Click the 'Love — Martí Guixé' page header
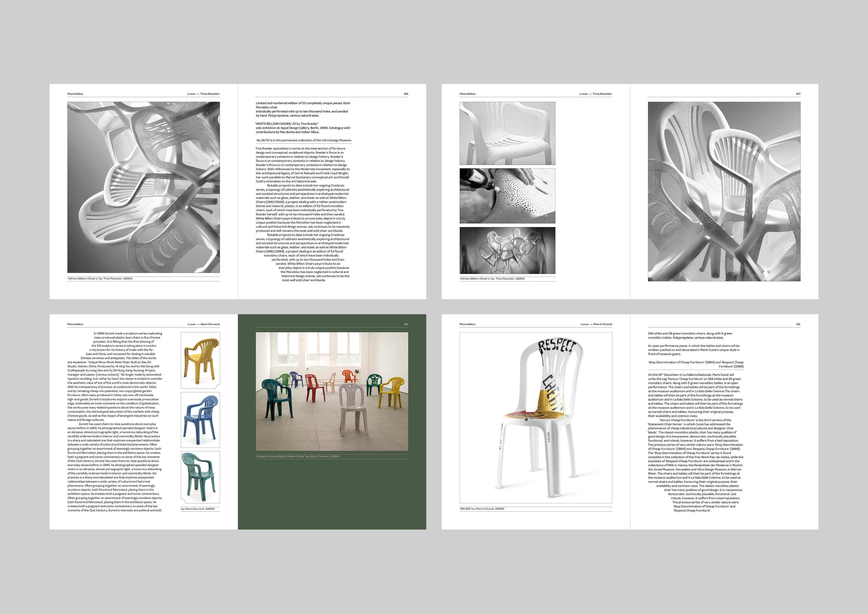Viewport: 868px width, 614px height. (596, 324)
